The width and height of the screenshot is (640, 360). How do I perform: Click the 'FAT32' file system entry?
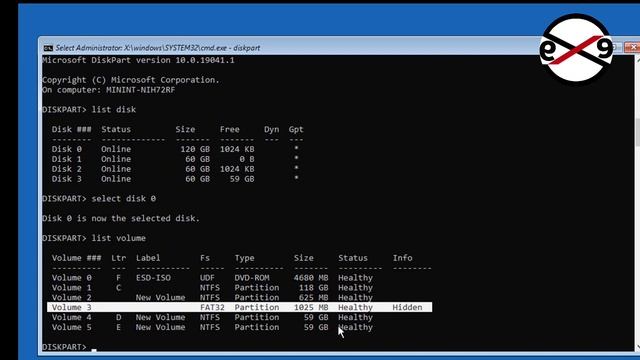click(x=212, y=307)
